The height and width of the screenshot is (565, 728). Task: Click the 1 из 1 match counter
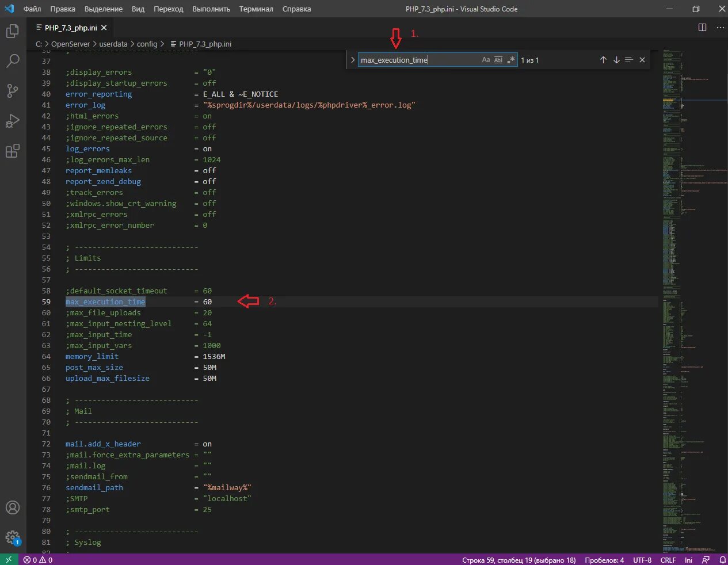pos(530,60)
